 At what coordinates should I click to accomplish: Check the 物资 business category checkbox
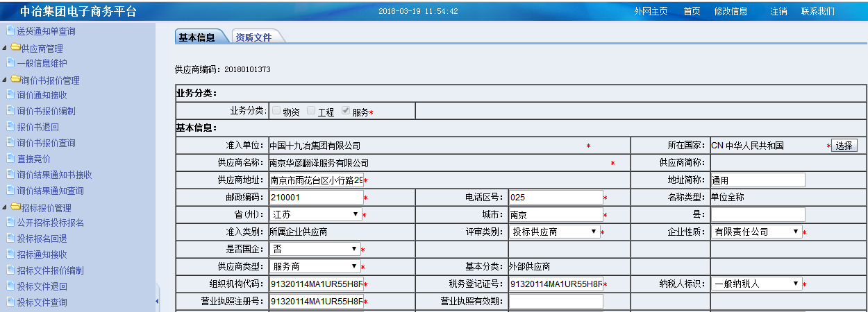point(276,111)
